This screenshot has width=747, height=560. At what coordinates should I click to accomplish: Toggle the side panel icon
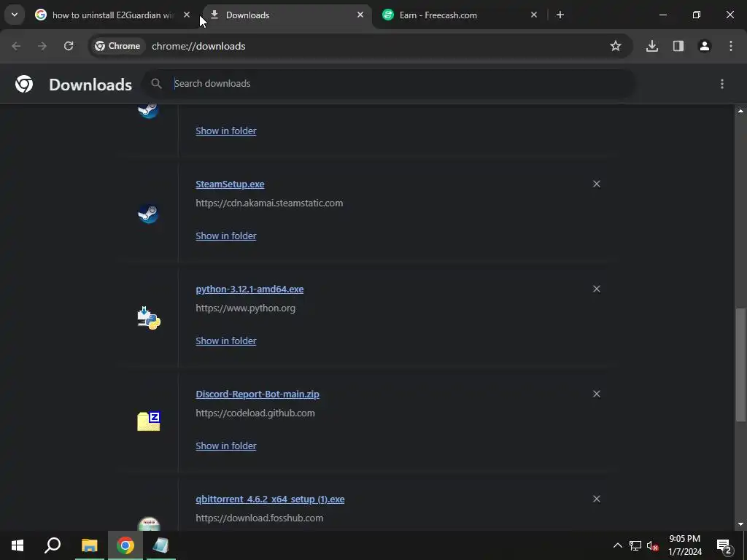pyautogui.click(x=678, y=46)
